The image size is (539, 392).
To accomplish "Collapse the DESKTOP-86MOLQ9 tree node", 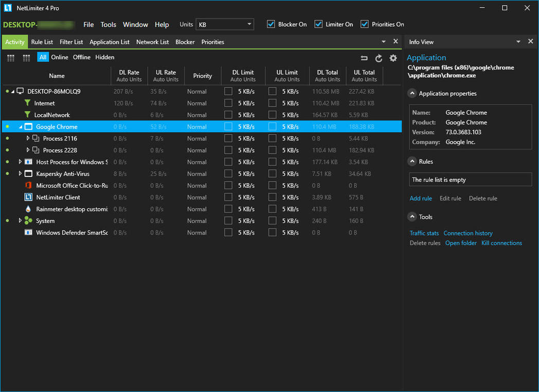I will 13,92.
